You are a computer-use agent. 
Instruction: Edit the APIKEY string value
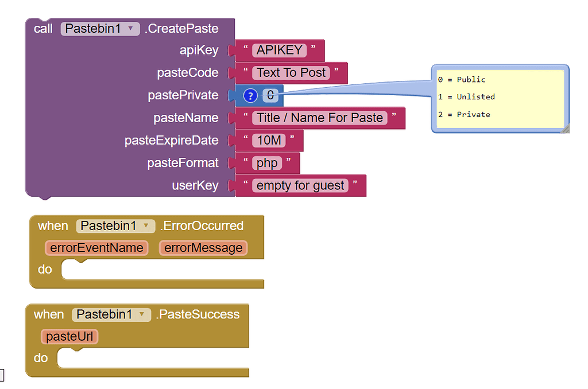click(280, 50)
